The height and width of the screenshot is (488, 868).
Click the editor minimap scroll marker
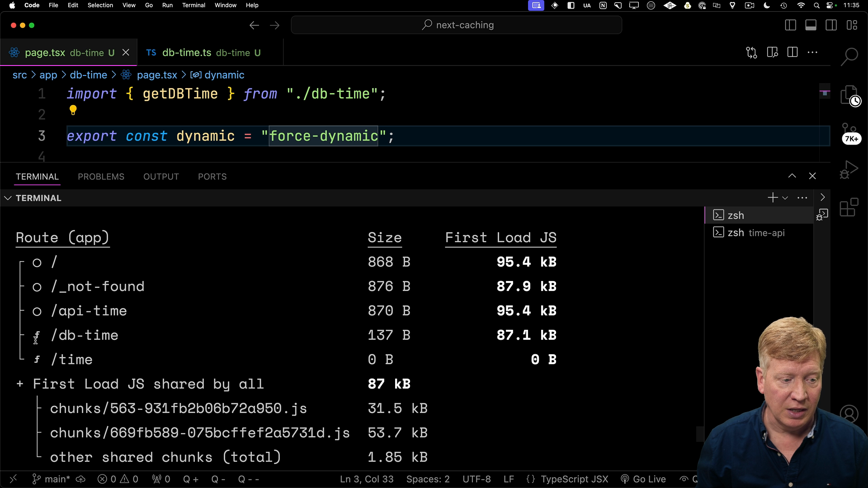tap(825, 93)
